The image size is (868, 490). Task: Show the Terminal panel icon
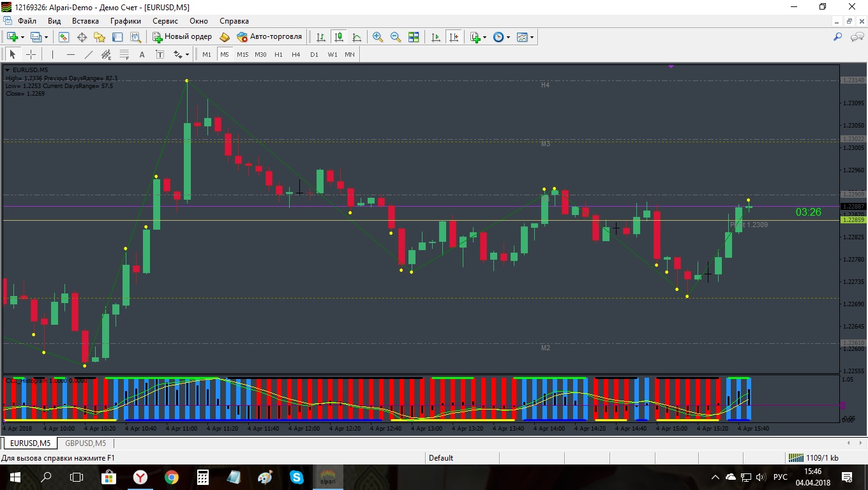[117, 37]
